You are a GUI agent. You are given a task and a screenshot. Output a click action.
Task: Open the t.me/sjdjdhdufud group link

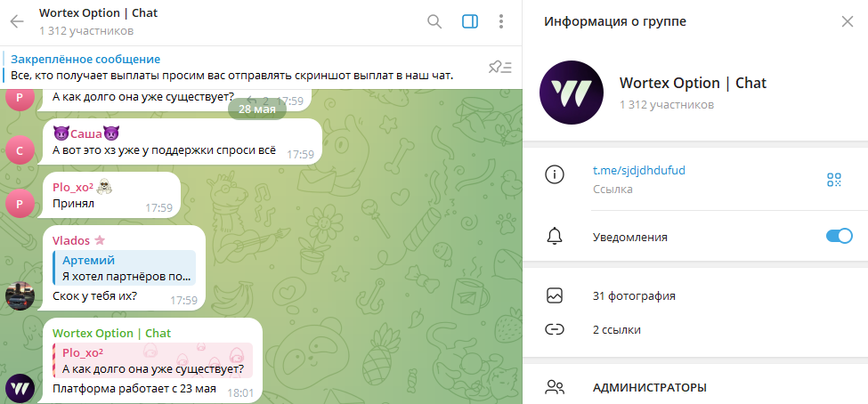(639, 171)
